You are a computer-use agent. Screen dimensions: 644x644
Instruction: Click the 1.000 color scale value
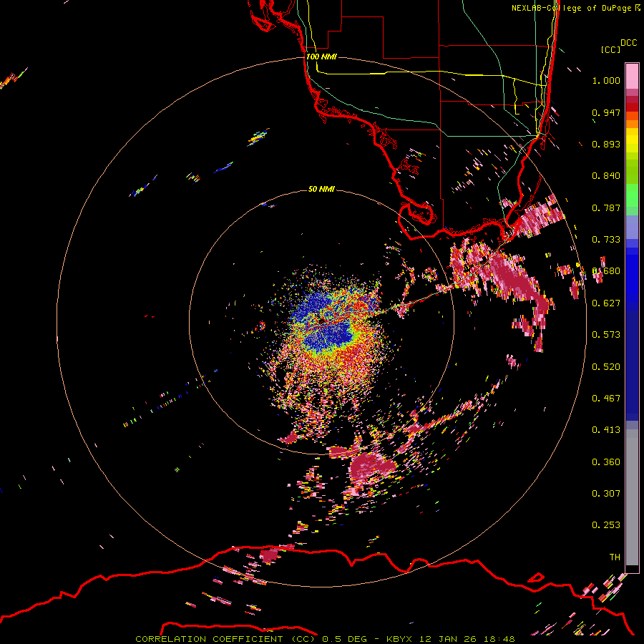606,80
